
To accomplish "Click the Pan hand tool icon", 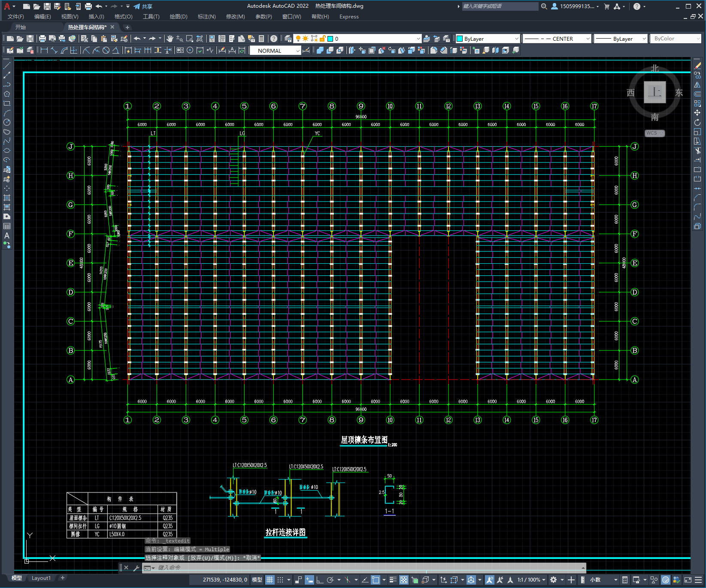I will click(x=170, y=39).
